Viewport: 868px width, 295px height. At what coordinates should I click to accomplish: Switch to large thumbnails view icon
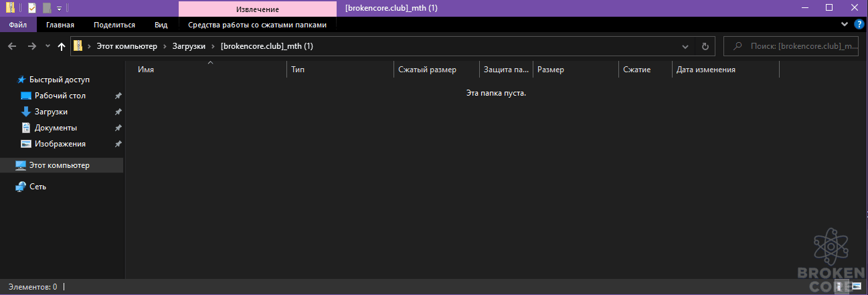pos(856,286)
